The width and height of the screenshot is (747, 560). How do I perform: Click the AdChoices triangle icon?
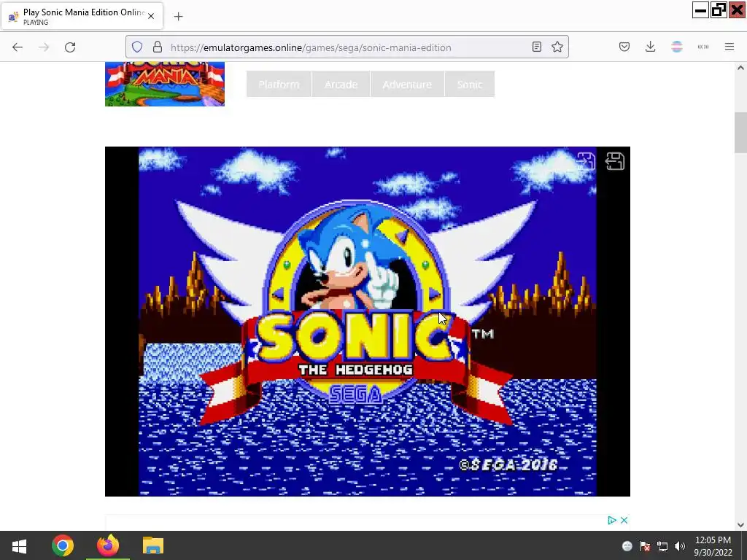pyautogui.click(x=612, y=520)
